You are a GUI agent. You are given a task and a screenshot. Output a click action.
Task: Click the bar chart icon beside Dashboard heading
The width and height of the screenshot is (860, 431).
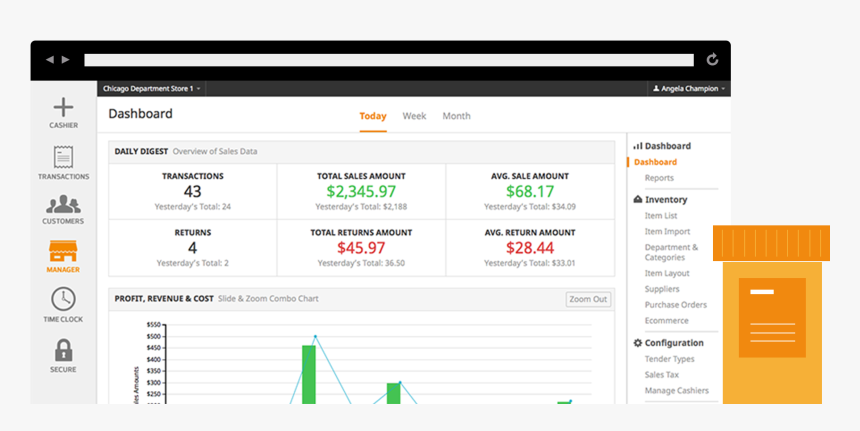(x=637, y=146)
